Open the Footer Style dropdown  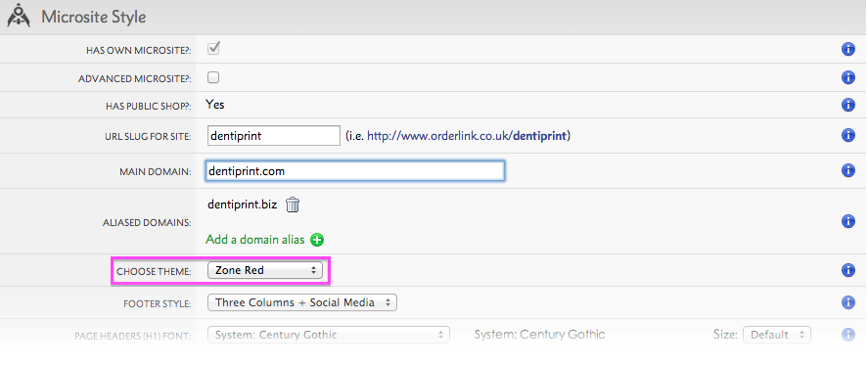click(301, 302)
